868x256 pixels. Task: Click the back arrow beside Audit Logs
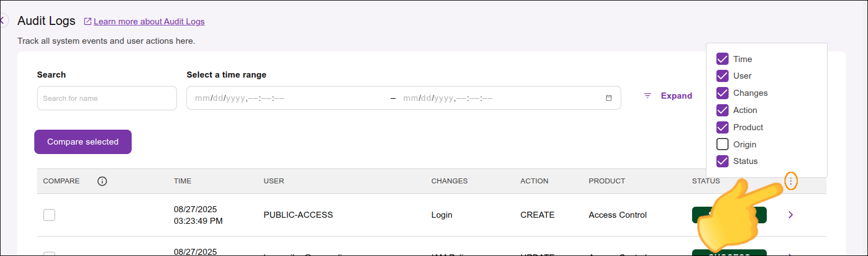click(2, 21)
